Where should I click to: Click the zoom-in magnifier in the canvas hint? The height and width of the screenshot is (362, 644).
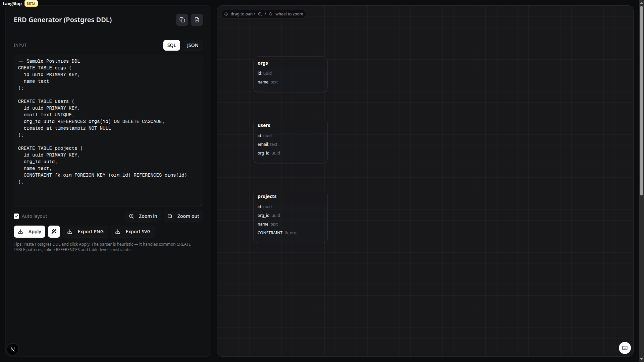[260, 14]
